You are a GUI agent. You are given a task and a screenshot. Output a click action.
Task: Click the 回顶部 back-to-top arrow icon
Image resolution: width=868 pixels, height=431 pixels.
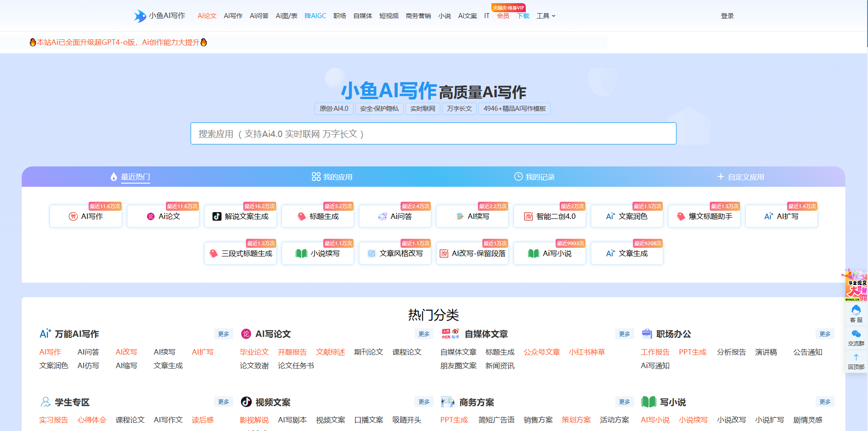coord(856,357)
